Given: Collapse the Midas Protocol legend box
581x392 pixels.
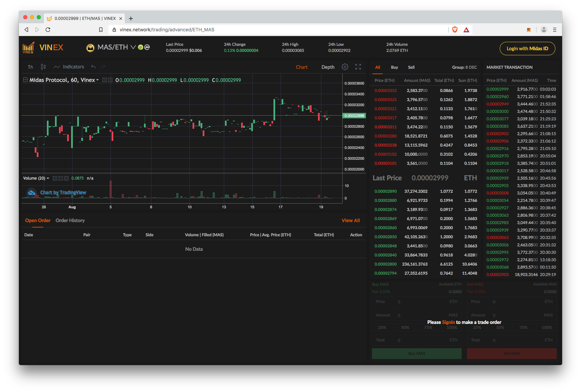Looking at the screenshot, I should pyautogui.click(x=25, y=80).
